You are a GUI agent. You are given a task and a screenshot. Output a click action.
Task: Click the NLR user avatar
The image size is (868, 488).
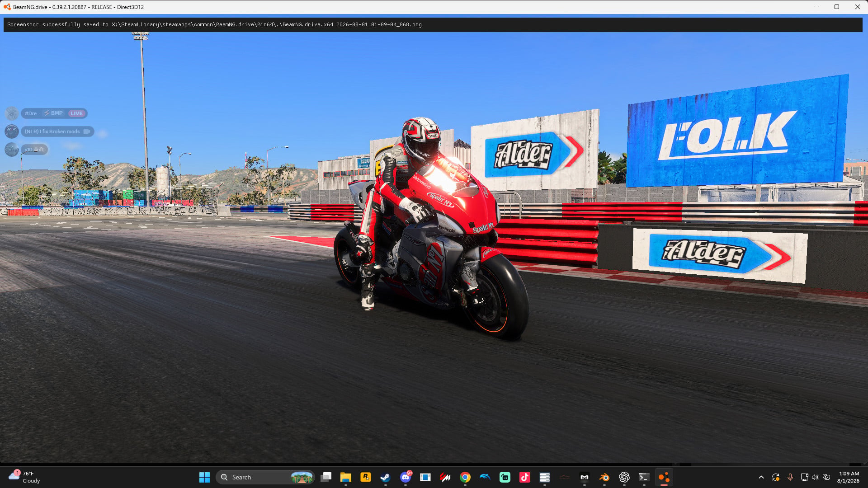click(x=12, y=131)
